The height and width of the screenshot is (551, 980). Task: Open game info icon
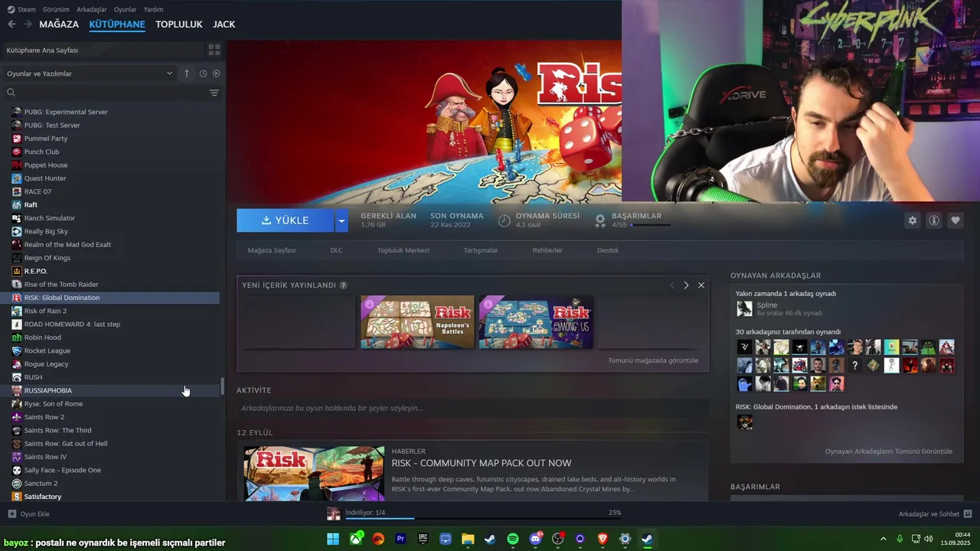[934, 220]
